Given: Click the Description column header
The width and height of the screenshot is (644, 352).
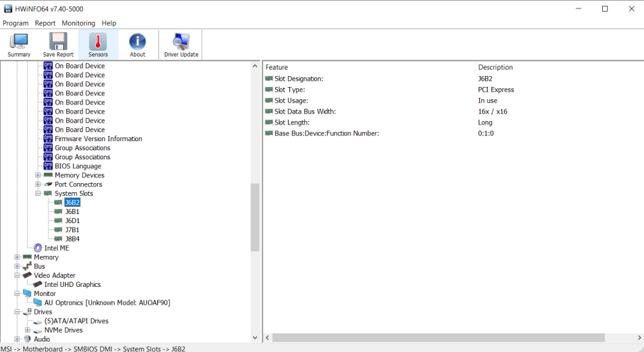Looking at the screenshot, I should [495, 67].
